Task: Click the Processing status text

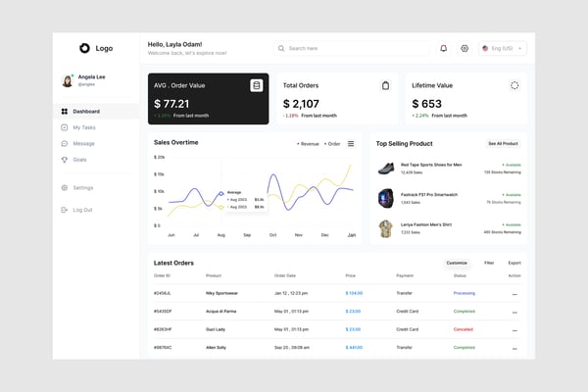Action: (x=465, y=293)
